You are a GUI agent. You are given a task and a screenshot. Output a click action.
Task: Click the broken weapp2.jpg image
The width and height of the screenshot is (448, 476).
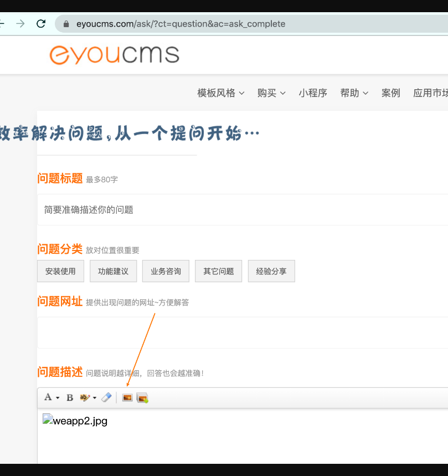pos(75,421)
